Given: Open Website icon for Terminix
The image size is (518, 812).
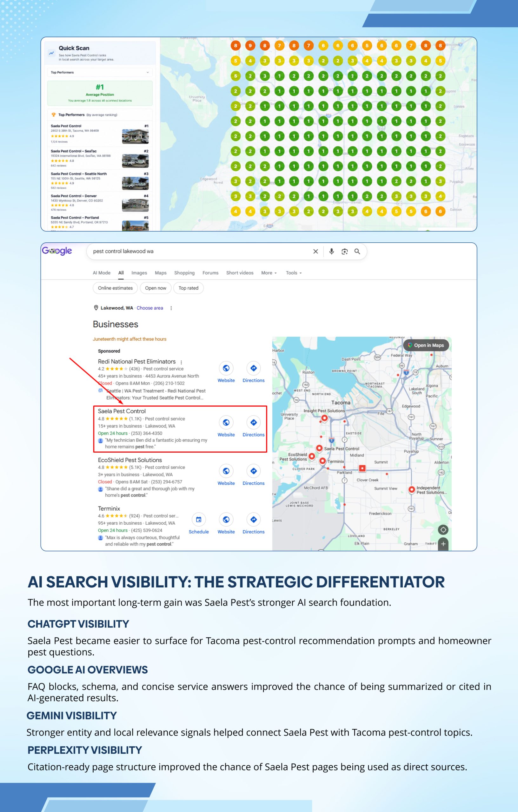Looking at the screenshot, I should [226, 519].
